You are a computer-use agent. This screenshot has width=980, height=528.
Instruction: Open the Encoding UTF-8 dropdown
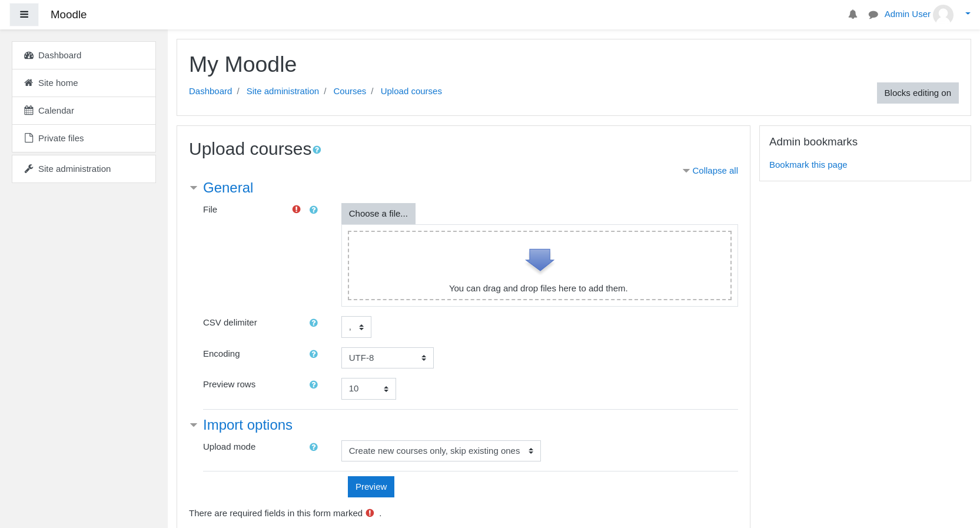click(387, 358)
